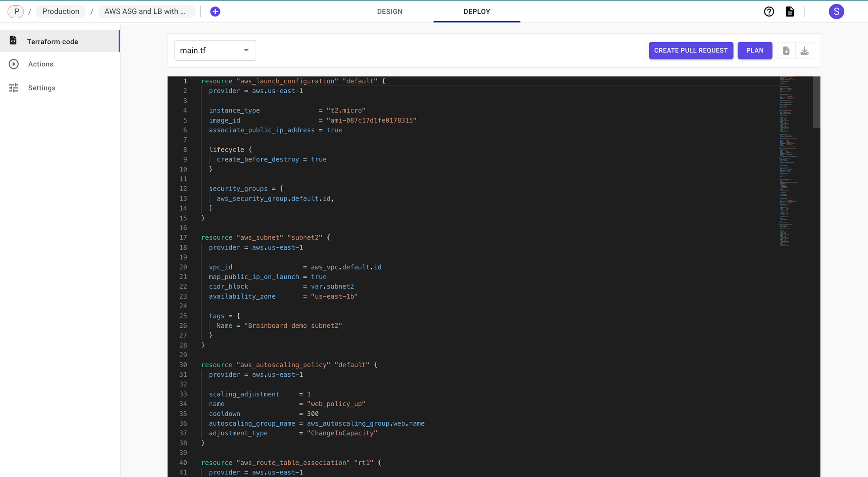Open Actions from the left sidebar
The image size is (868, 477).
41,64
